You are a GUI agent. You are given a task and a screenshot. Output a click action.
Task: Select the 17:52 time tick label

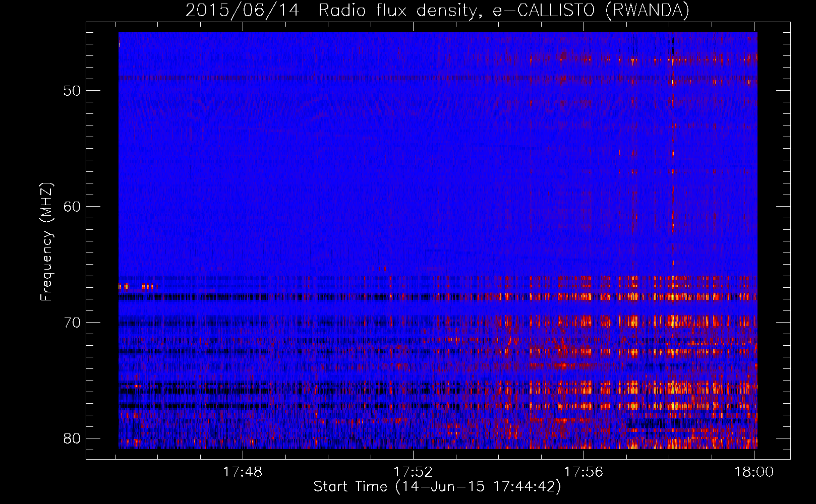(x=413, y=472)
